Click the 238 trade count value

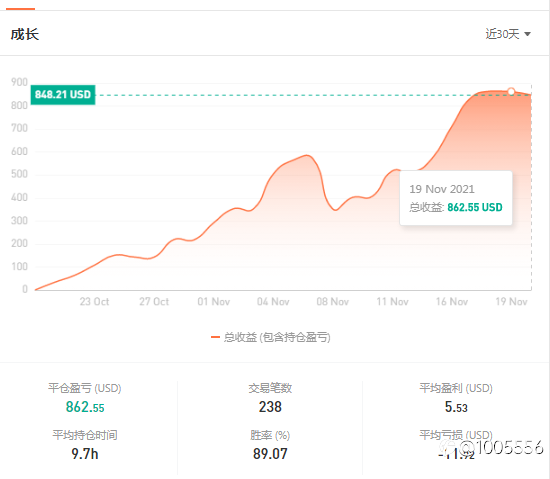click(270, 407)
